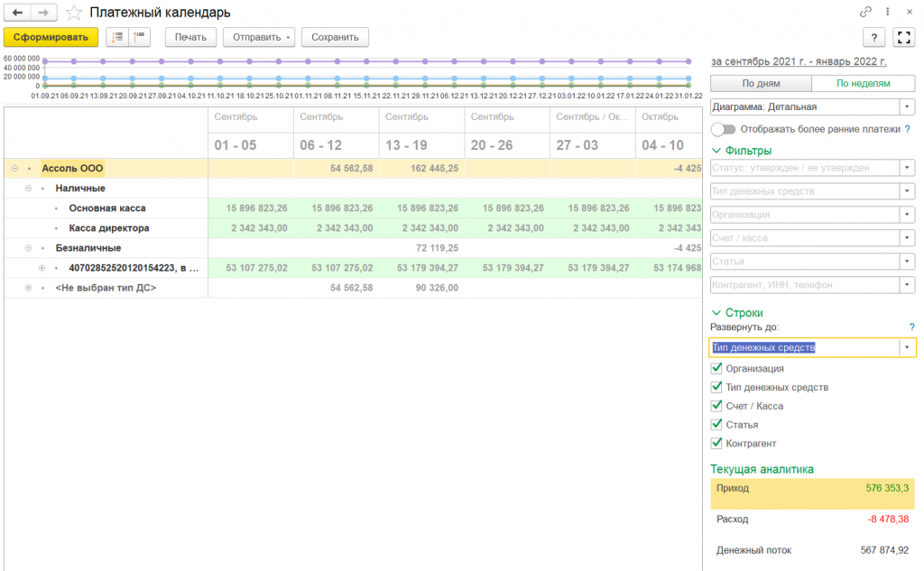This screenshot has height=571, width=924.
Task: Open the period link за сентябрь 2021 - январь 2022
Action: tap(799, 61)
